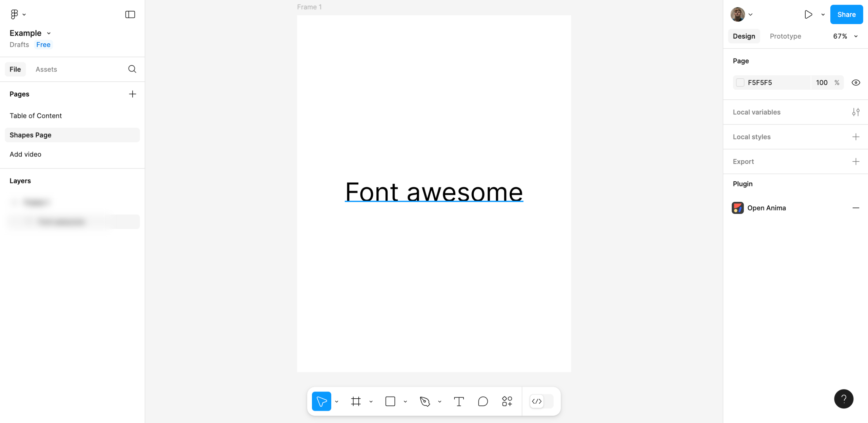Select the Text tool
This screenshot has height=423, width=868.
pos(458,401)
